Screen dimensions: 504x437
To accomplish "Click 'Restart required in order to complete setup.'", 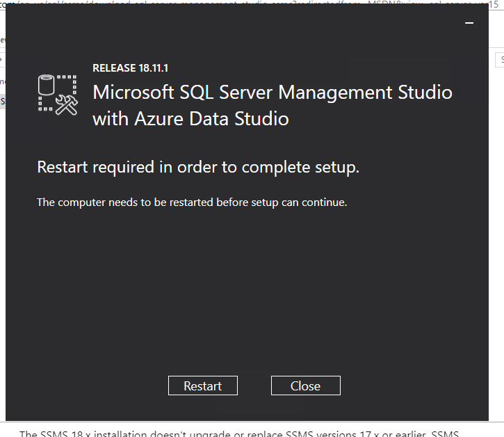I will coord(198,167).
